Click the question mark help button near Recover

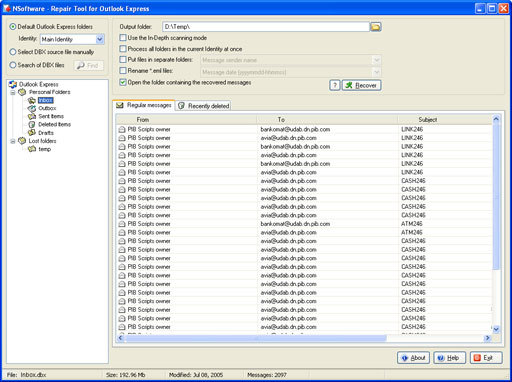pos(335,85)
